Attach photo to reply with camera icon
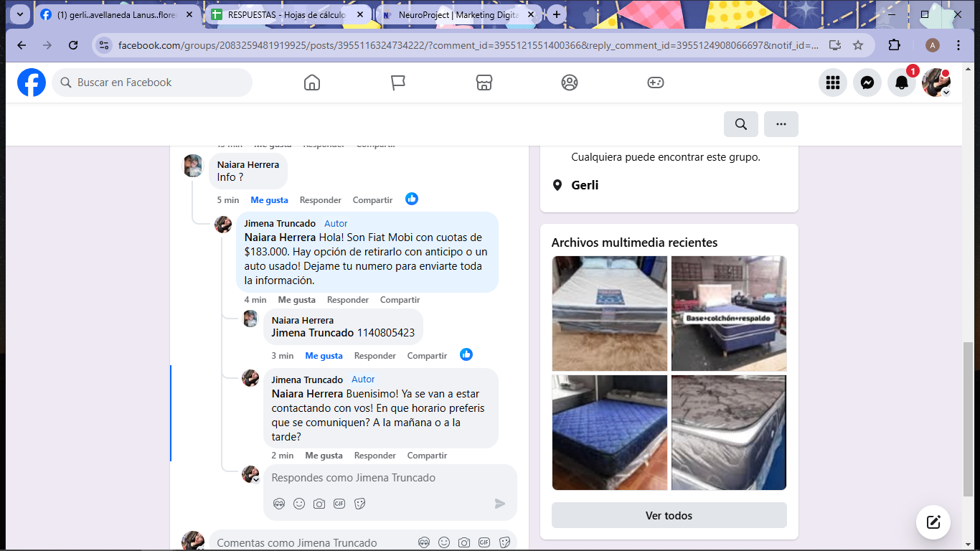The width and height of the screenshot is (980, 551). (319, 504)
